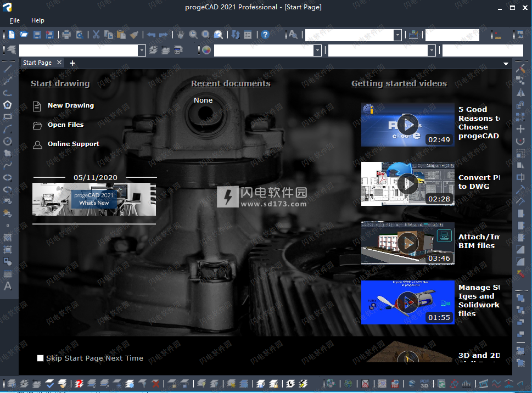532x393 pixels.
Task: Expand the text style dropdown arrow
Action: pos(397,35)
